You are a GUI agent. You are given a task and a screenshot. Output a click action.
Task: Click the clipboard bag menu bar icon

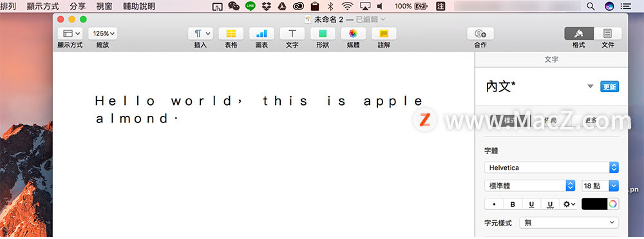(315, 6)
